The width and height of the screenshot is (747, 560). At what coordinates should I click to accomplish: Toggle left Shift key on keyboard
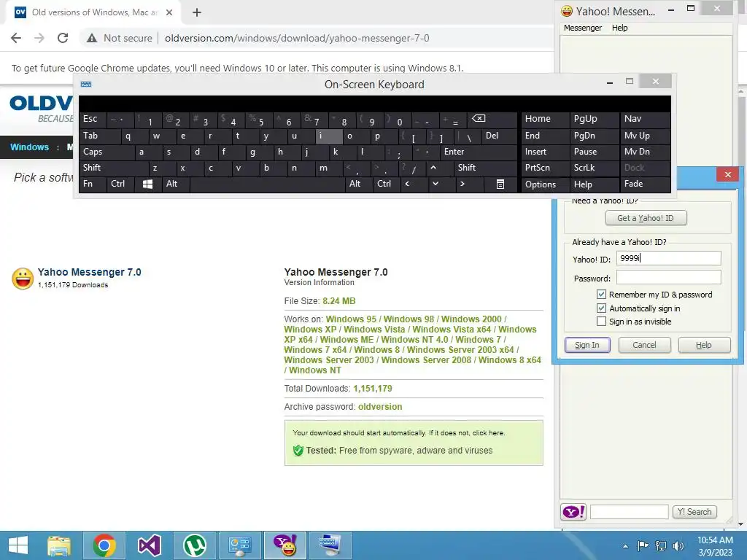click(113, 168)
